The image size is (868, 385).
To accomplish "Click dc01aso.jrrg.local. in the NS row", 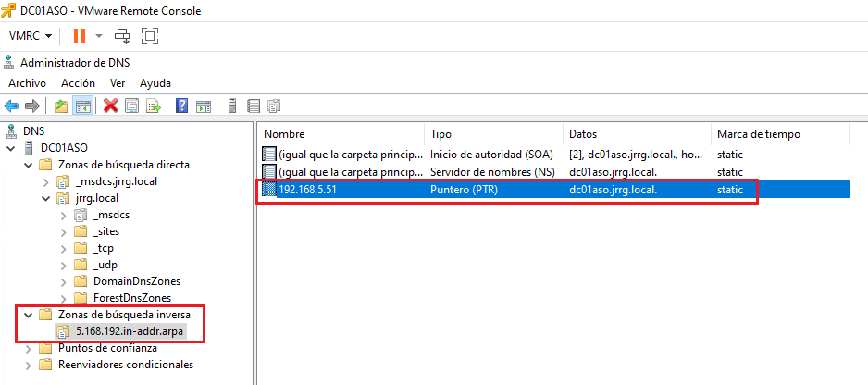I will 613,172.
